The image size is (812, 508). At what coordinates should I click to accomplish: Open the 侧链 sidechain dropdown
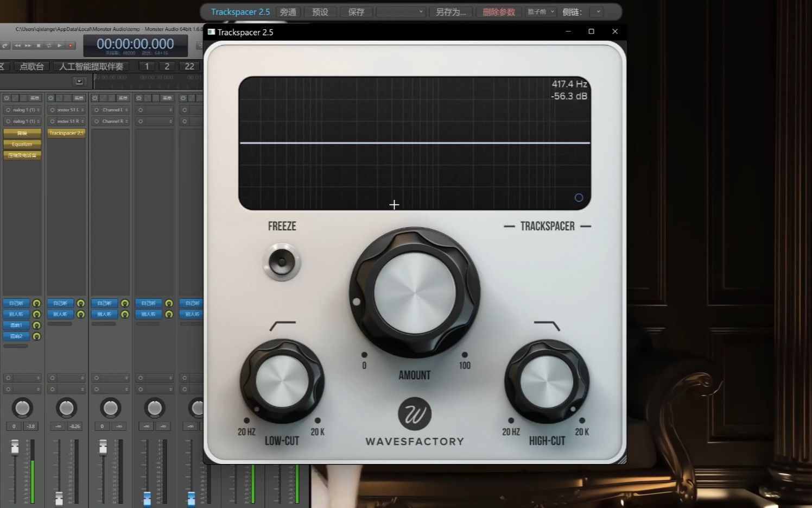596,12
